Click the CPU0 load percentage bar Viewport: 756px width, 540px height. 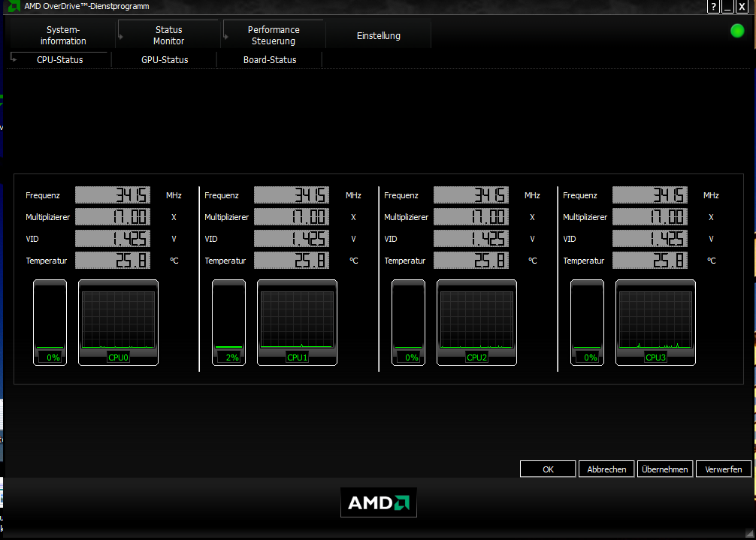(x=50, y=322)
